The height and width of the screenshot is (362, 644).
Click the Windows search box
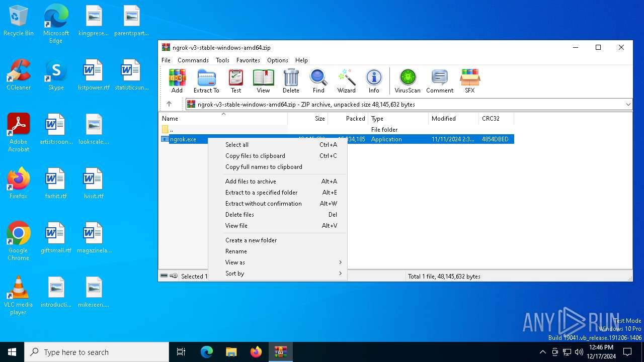pyautogui.click(x=97, y=352)
